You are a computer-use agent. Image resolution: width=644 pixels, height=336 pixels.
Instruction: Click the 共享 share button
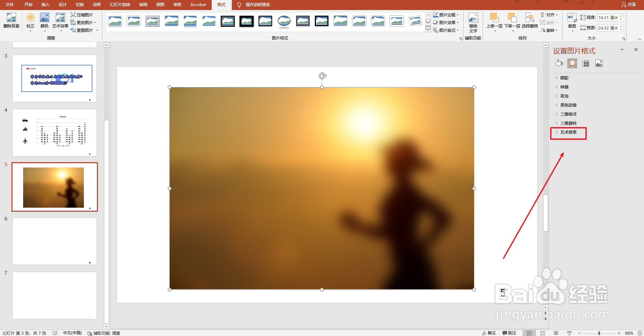[629, 5]
